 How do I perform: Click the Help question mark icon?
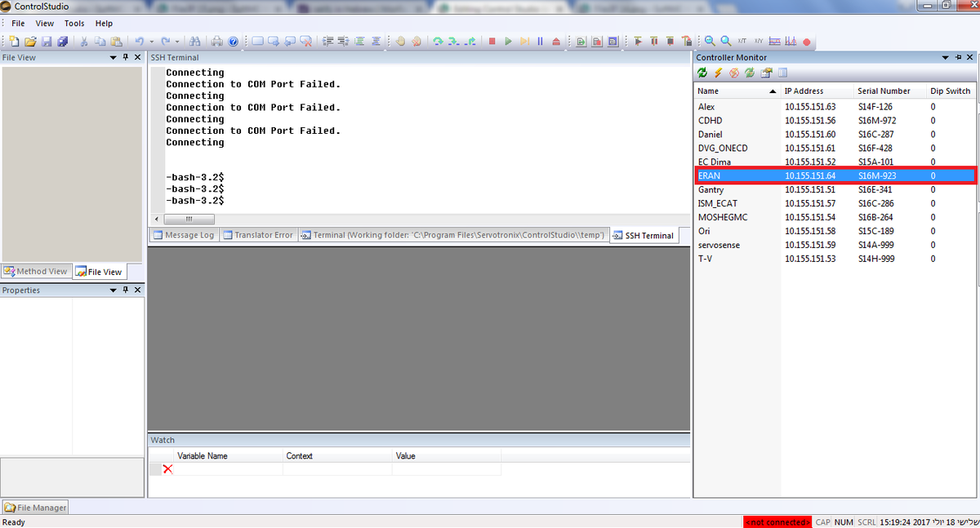click(233, 41)
